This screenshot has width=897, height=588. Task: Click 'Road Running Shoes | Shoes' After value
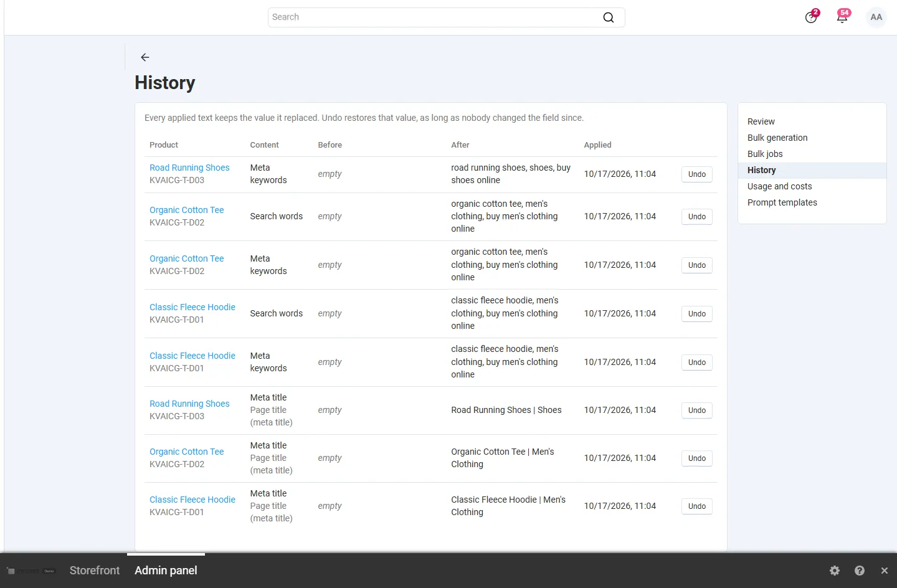click(506, 410)
